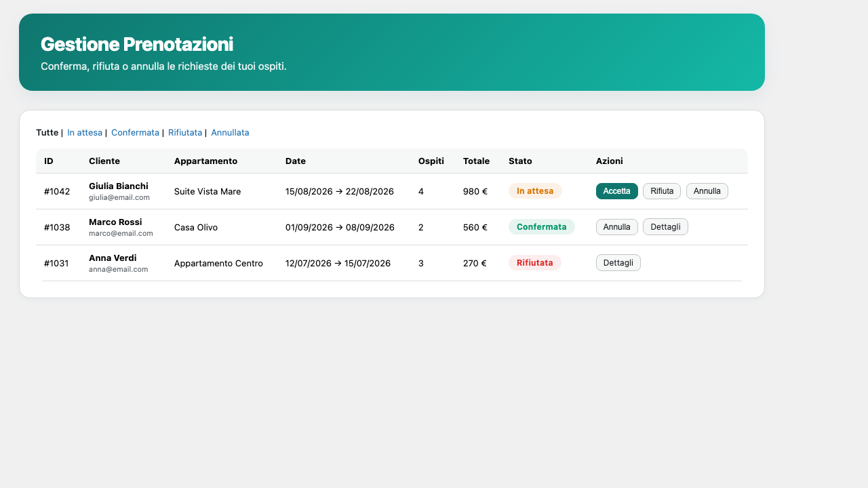The height and width of the screenshot is (488, 868).
Task: Filter bookings by Confermata
Action: [135, 133]
